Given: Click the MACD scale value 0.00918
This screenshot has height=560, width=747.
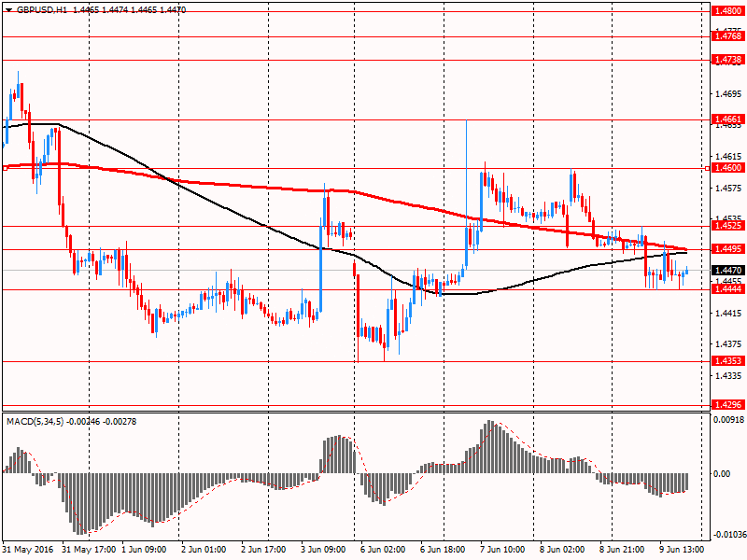Looking at the screenshot, I should [x=729, y=419].
